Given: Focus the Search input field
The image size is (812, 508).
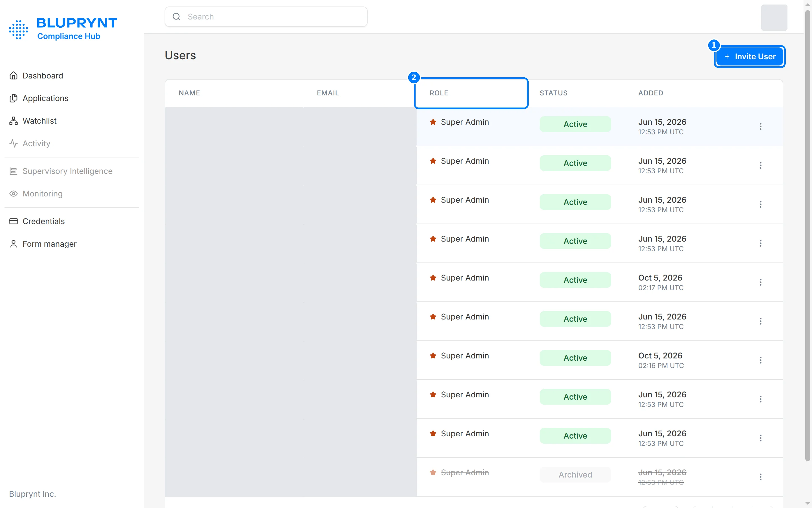Looking at the screenshot, I should [x=266, y=16].
